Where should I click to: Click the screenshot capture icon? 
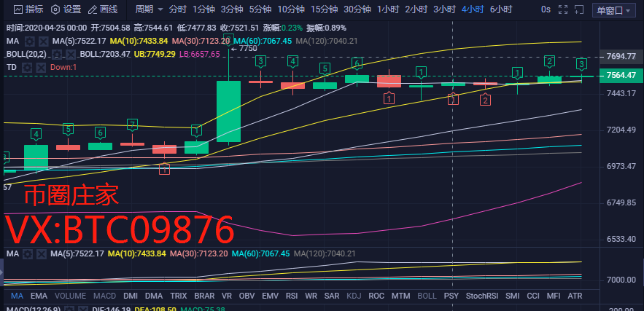pyautogui.click(x=578, y=9)
